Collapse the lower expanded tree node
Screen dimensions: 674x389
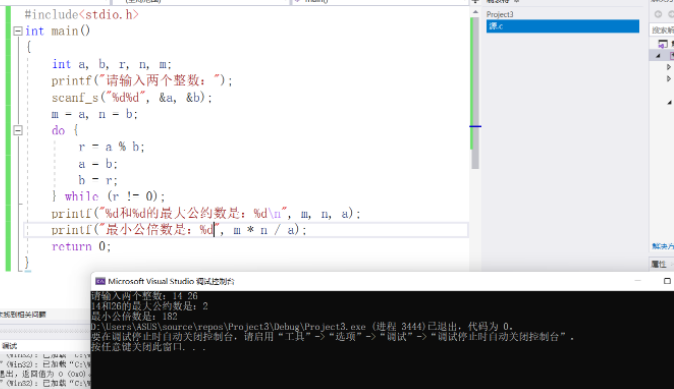click(669, 102)
